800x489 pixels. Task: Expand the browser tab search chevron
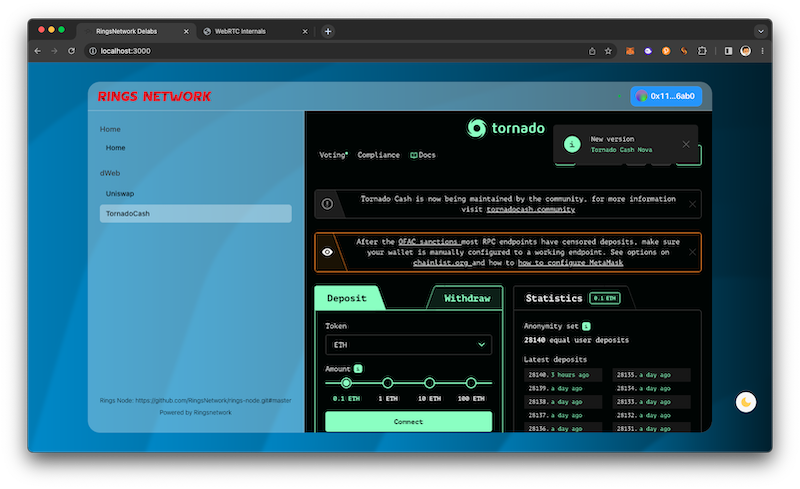[x=761, y=31]
